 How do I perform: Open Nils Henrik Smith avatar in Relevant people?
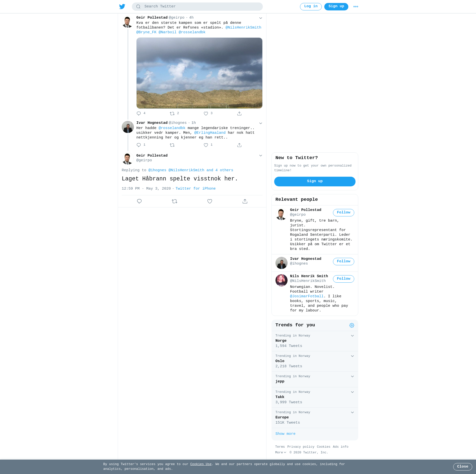pyautogui.click(x=281, y=280)
